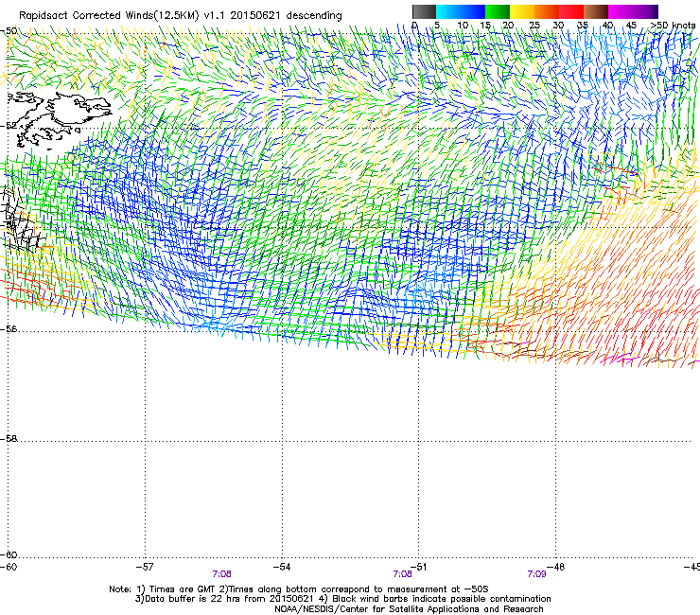
Task: Click the '-58' latitude axis label
Action: (x=9, y=439)
